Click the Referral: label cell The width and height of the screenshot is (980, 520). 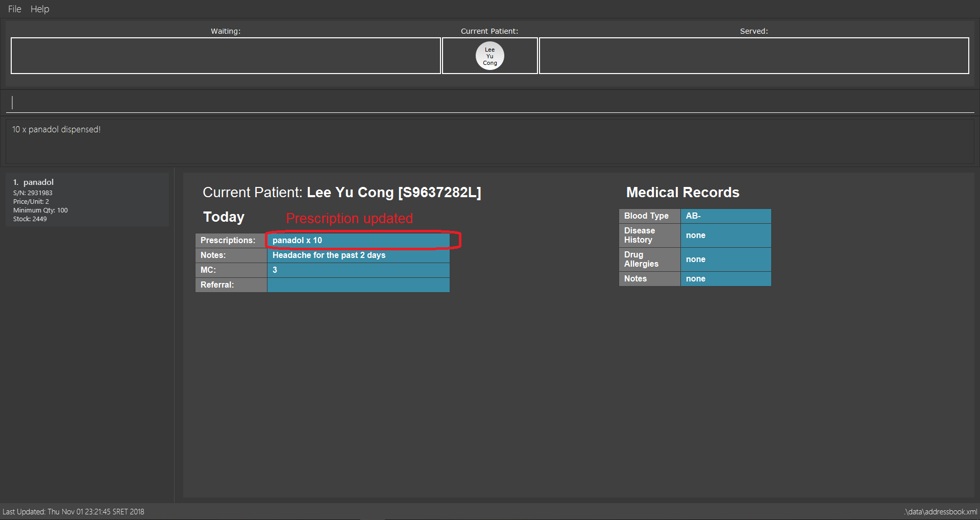pos(231,285)
